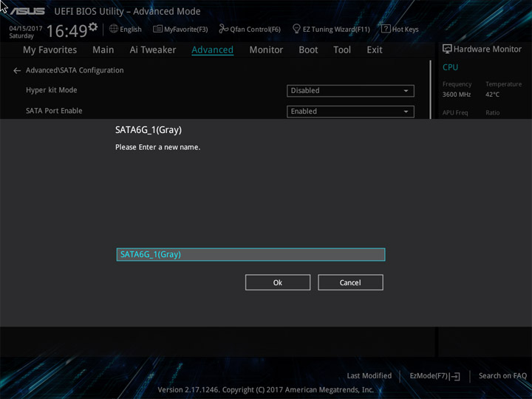Click the Qfan fan icon
The height and width of the screenshot is (399, 532).
point(223,29)
